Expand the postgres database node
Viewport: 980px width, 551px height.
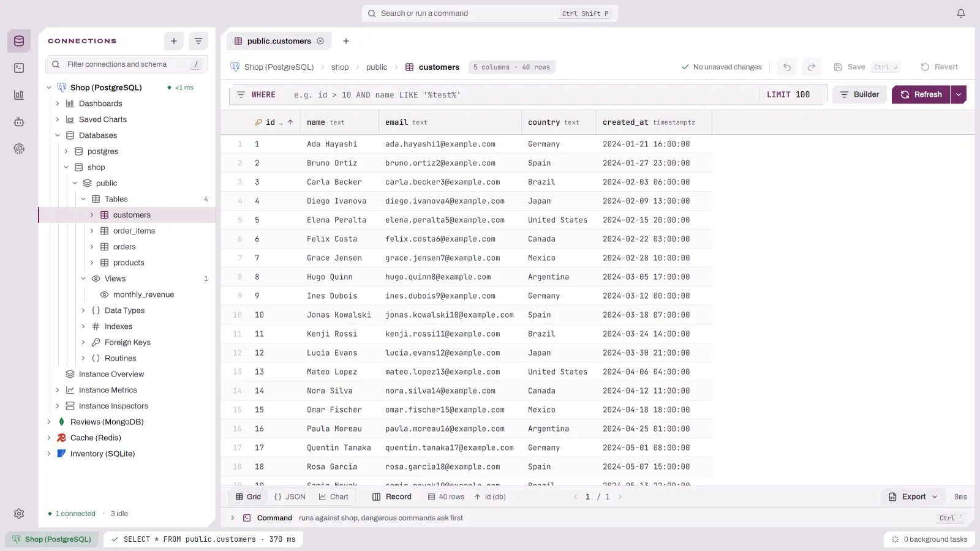coord(66,151)
